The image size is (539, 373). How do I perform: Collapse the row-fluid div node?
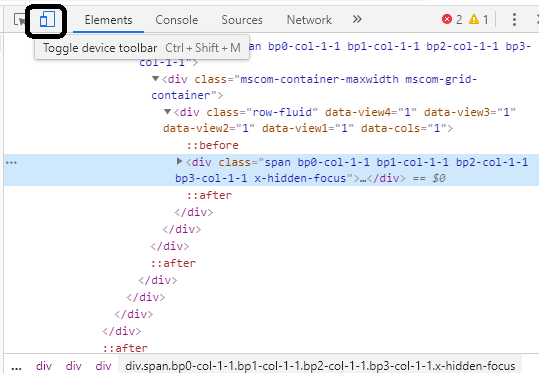pos(167,112)
